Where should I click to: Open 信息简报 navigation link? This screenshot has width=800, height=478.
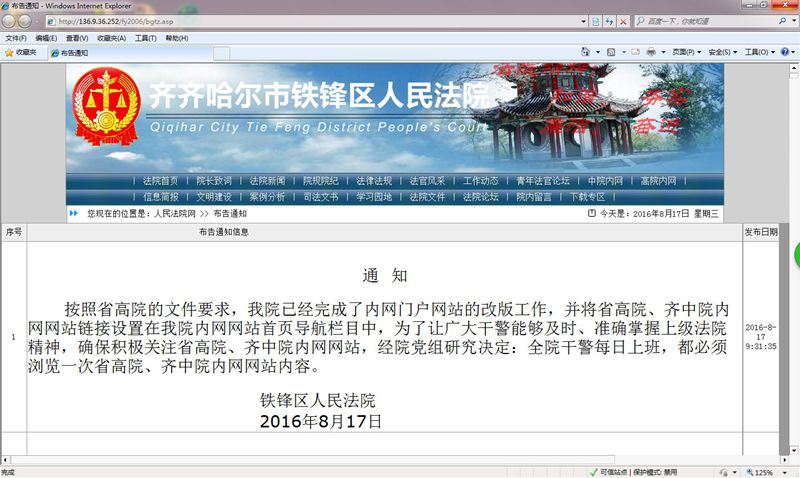coord(160,197)
